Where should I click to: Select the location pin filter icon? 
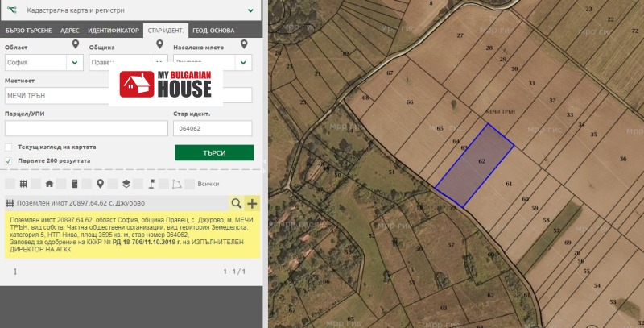click(100, 184)
